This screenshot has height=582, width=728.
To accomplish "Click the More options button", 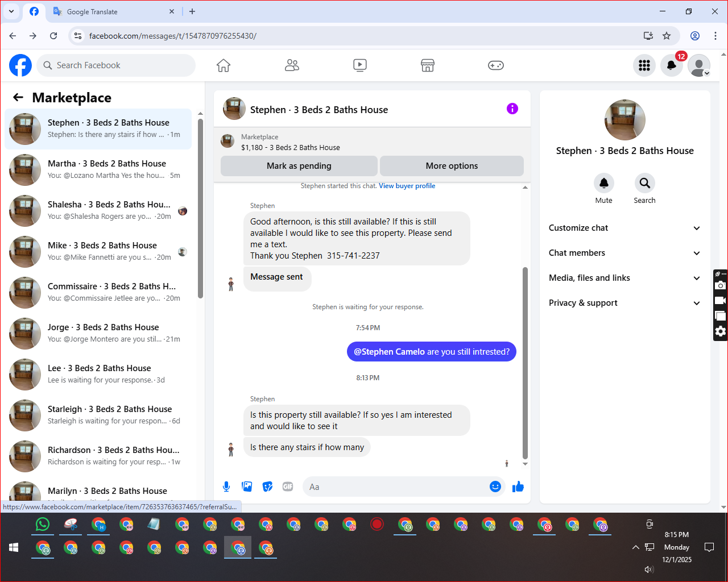I will tap(452, 166).
